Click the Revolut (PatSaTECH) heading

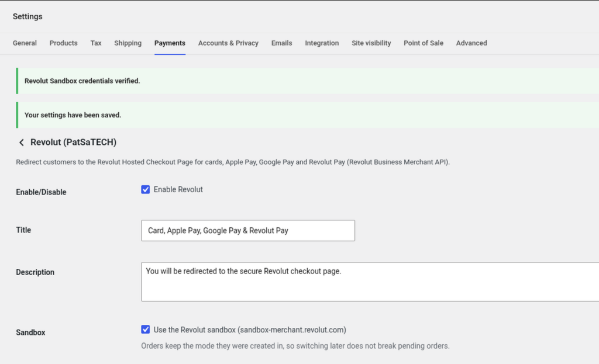pos(73,143)
